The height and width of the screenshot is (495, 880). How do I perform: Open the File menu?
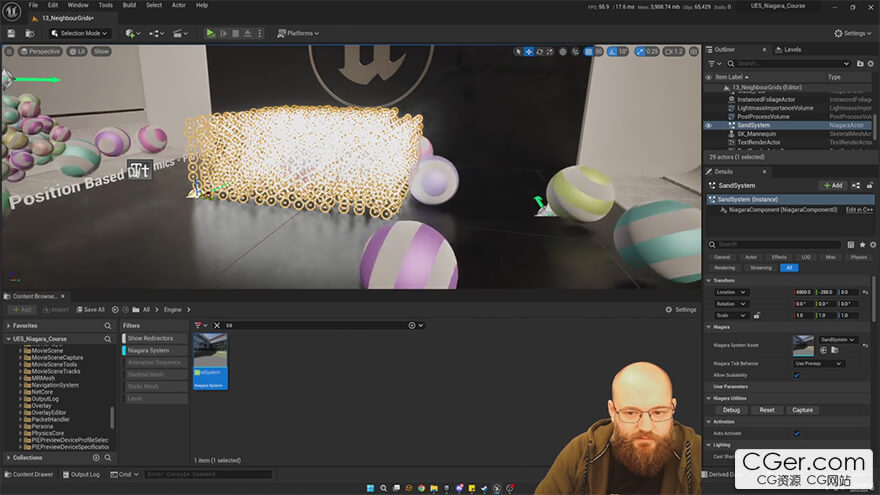[x=33, y=5]
